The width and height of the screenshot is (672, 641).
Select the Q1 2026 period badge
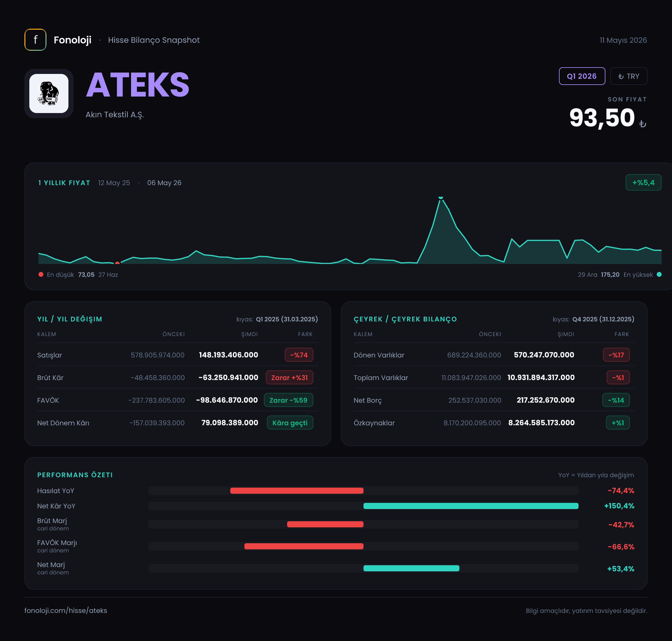pos(582,76)
